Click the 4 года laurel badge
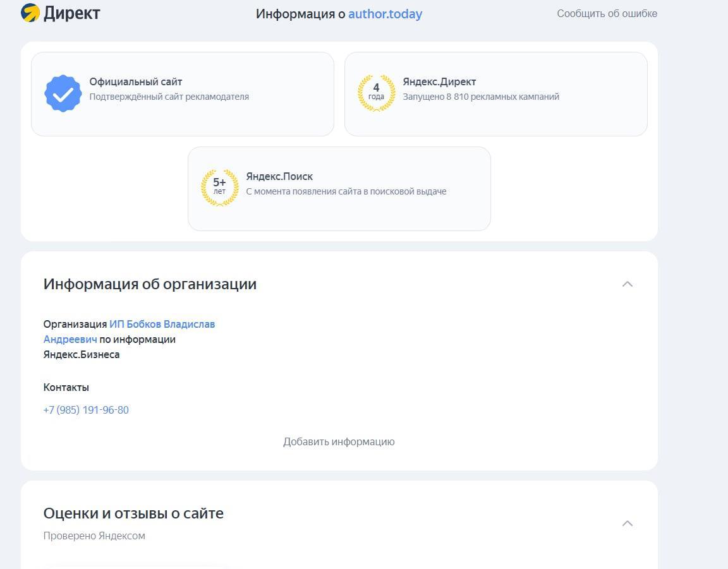The image size is (728, 569). coord(376,93)
